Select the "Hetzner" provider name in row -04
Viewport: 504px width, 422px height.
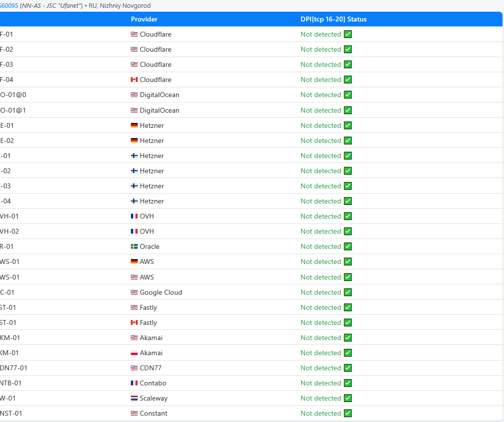152,201
